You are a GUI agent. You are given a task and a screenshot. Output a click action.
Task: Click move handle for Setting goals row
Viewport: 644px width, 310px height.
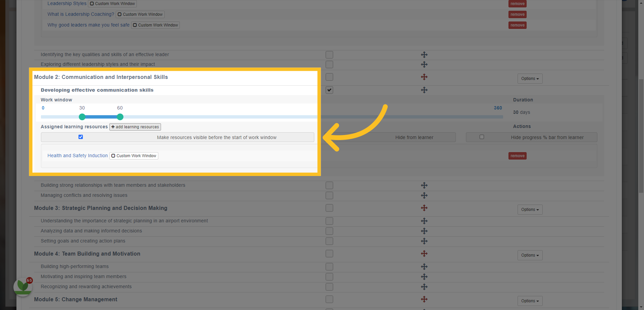(424, 241)
